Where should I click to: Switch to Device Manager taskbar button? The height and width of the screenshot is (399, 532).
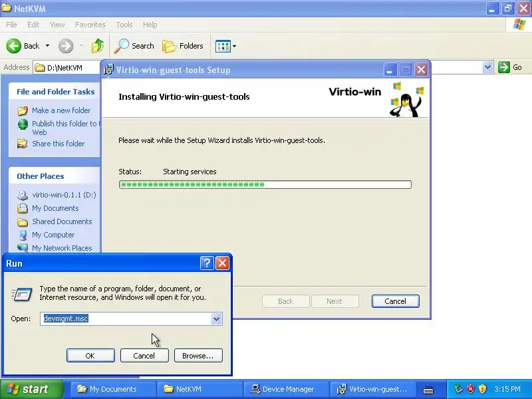[x=285, y=389]
